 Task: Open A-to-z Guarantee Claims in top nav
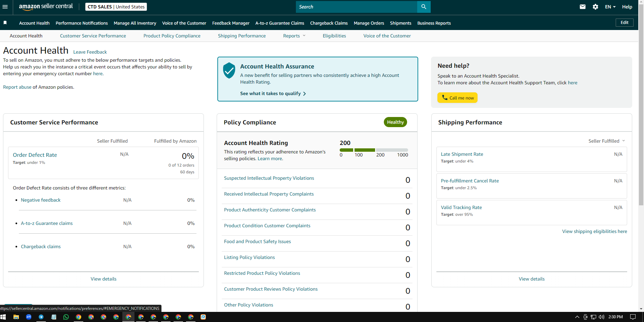(280, 23)
